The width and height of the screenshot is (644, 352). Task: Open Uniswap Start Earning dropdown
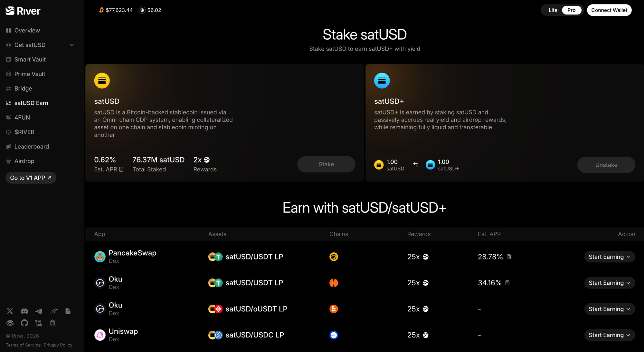[x=609, y=335]
